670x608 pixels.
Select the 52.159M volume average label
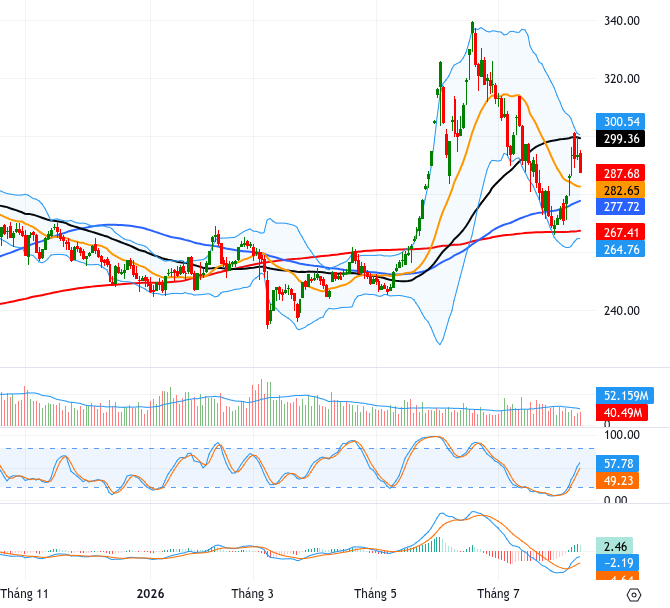(x=625, y=395)
